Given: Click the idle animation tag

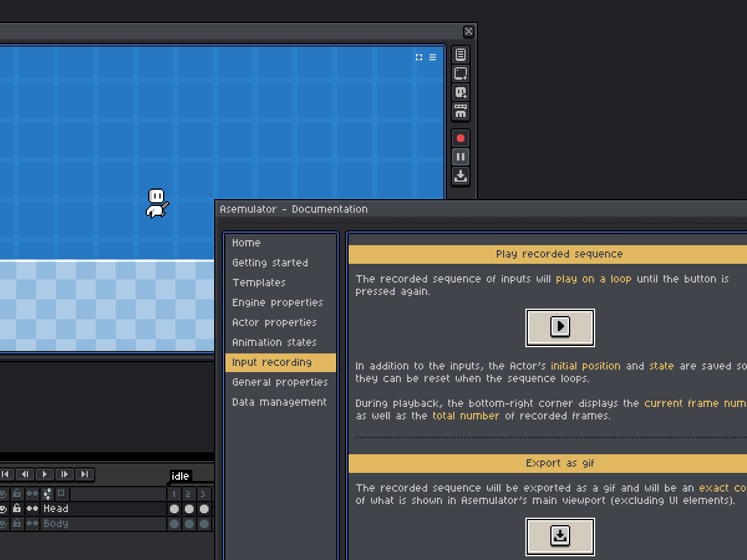Looking at the screenshot, I should click(181, 476).
